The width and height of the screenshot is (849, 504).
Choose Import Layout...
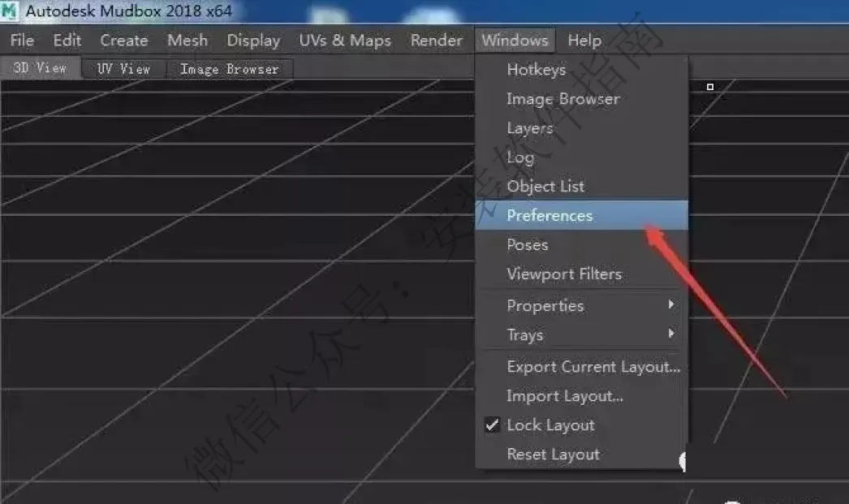pos(581,396)
